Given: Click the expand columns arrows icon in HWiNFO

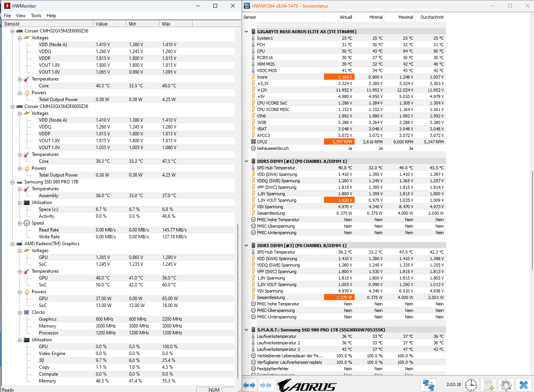Looking at the screenshot, I should coord(249,385).
